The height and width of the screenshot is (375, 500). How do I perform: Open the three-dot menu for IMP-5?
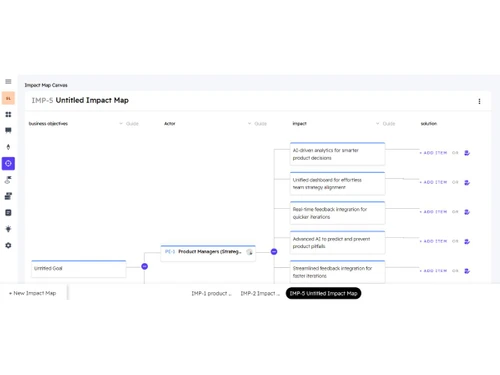tap(479, 101)
